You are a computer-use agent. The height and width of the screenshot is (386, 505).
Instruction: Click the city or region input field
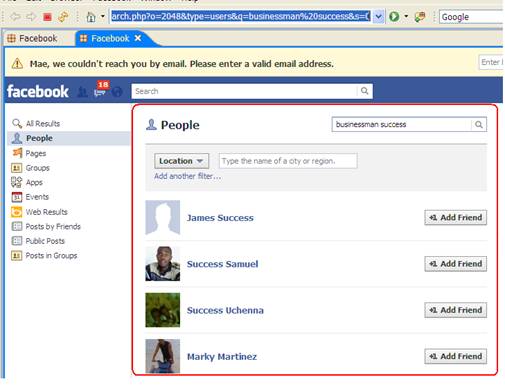tap(288, 161)
